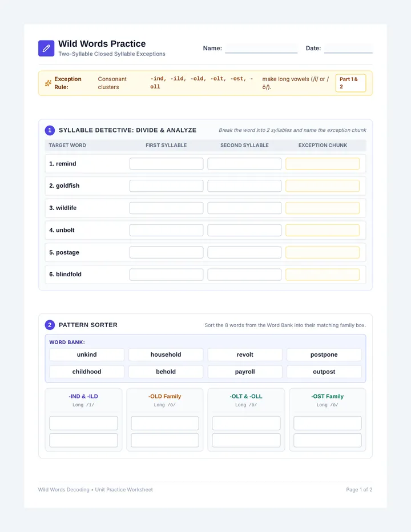Click Second Syllable box for postage
This screenshot has width=411, height=532.
(x=244, y=252)
